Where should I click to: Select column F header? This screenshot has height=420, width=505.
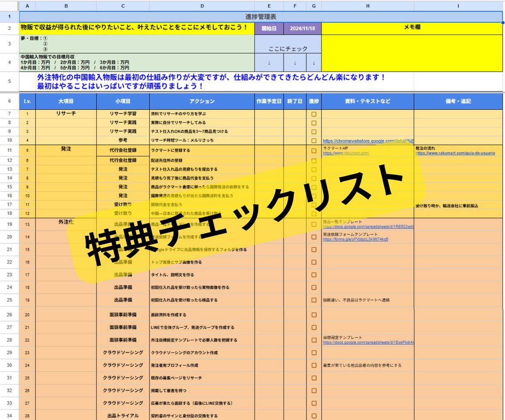pyautogui.click(x=295, y=6)
